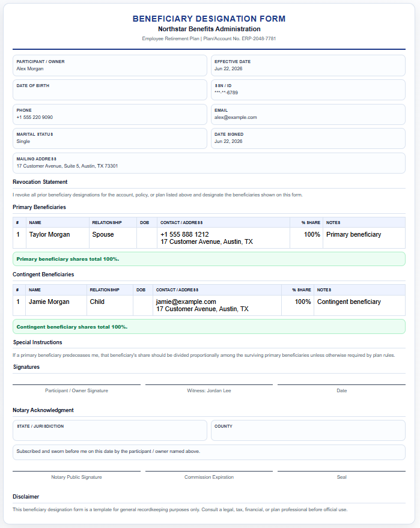420x528 pixels.
Task: Click the Witness: Jordan Lee signature label
Action: click(x=209, y=390)
